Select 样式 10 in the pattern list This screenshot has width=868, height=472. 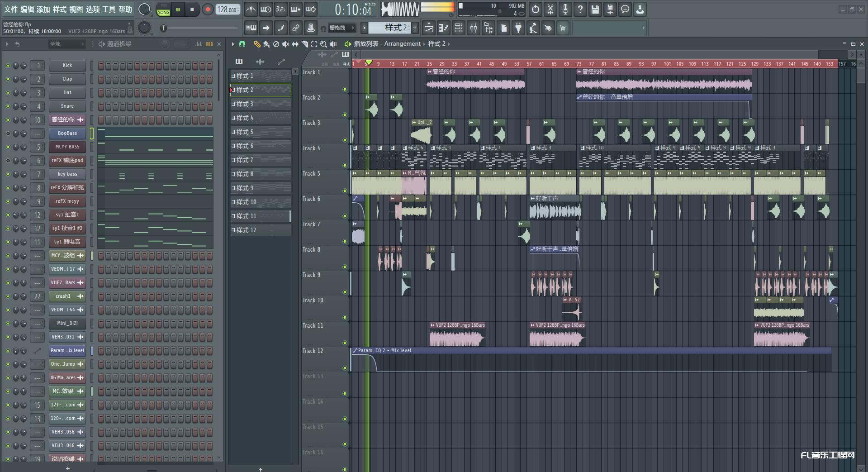pos(261,202)
